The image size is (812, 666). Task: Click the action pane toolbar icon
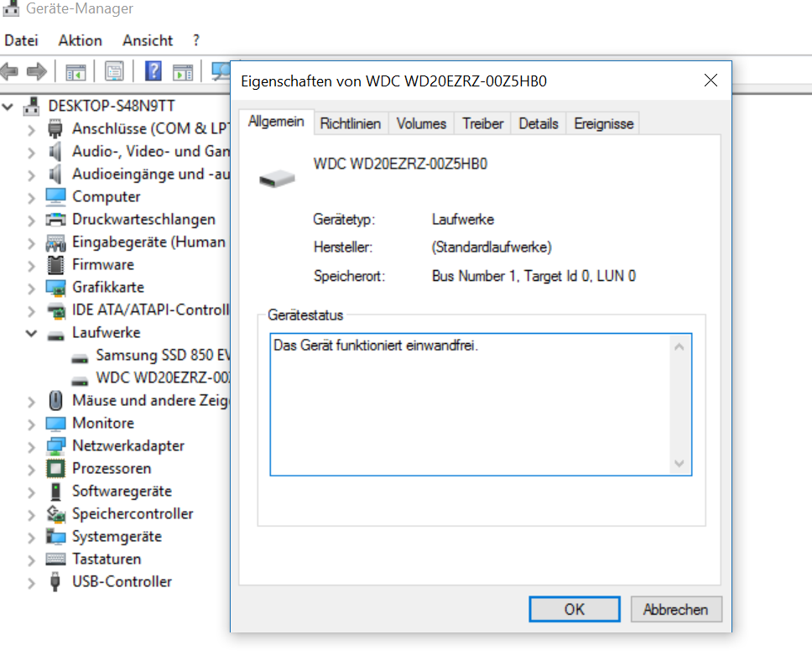183,72
